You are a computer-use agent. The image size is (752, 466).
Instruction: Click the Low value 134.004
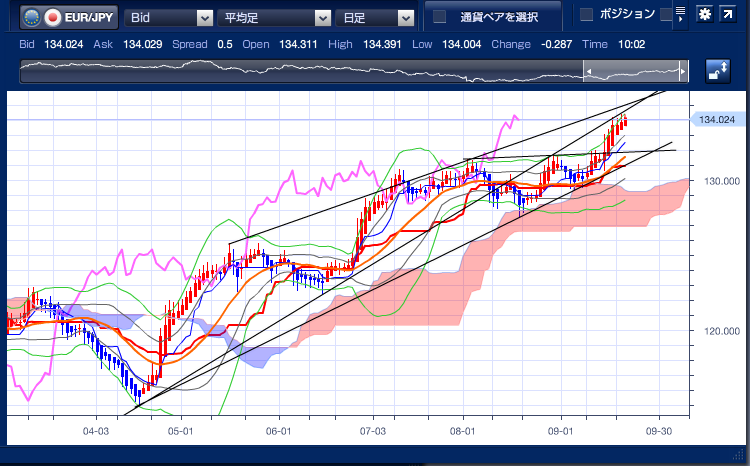461,45
